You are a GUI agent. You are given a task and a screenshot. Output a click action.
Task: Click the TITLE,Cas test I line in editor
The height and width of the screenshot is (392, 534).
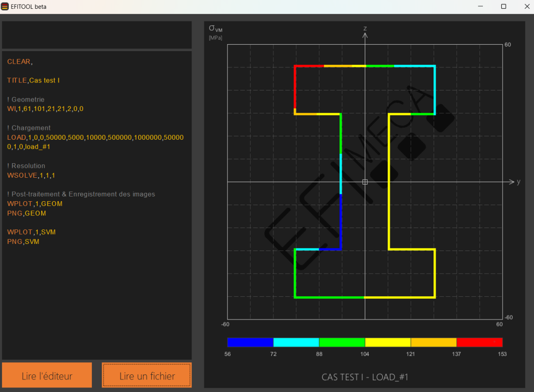tap(33, 80)
